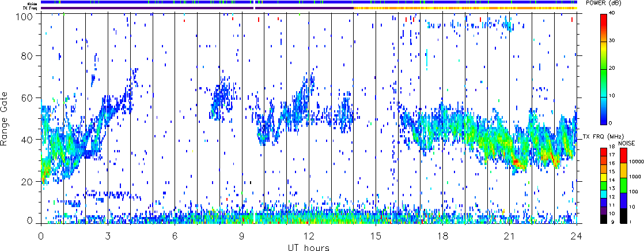Click the 9 tick label on UT hours axis

242,236
